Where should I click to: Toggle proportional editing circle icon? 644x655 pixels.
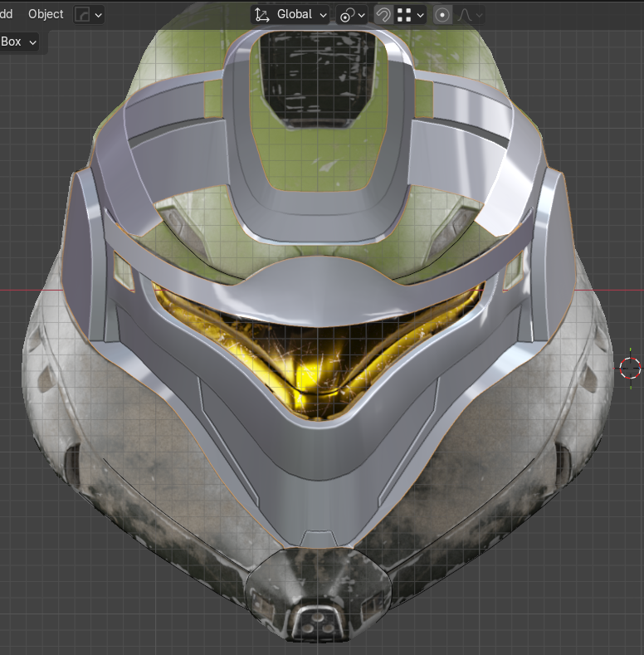click(x=443, y=15)
